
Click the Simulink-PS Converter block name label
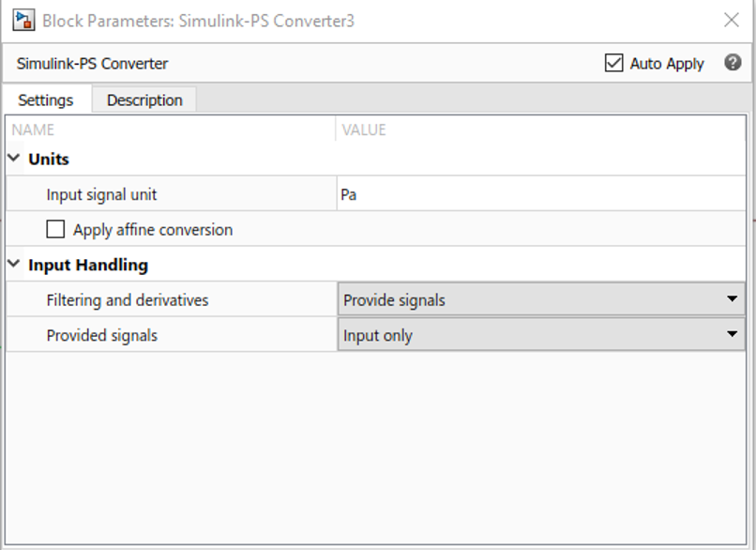[93, 64]
